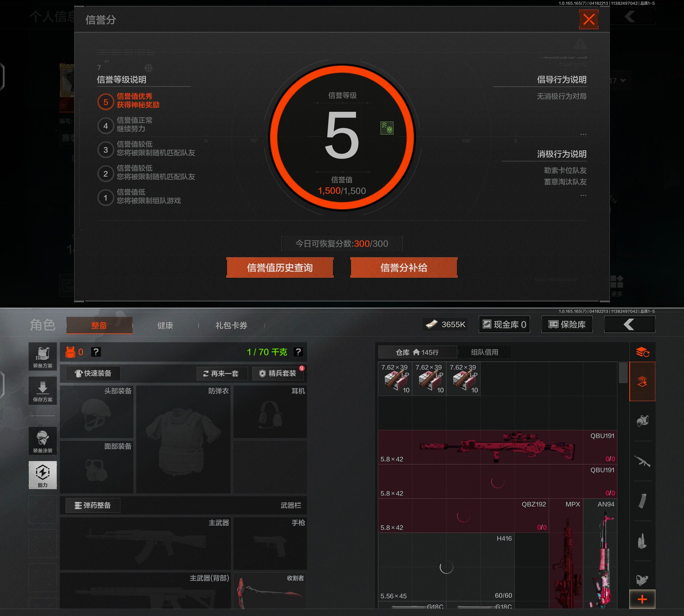Switch to the 礼包卡券 tab

(231, 326)
